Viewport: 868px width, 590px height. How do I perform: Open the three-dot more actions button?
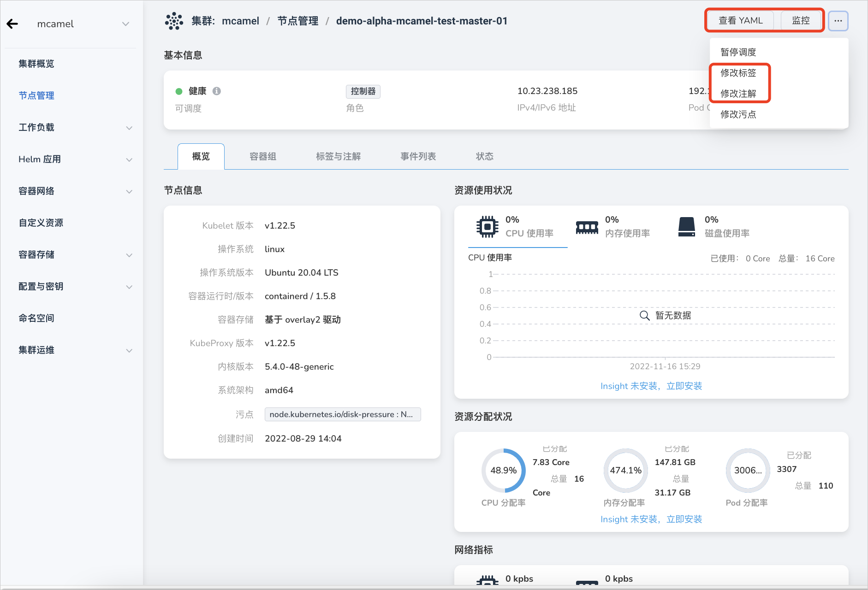838,21
